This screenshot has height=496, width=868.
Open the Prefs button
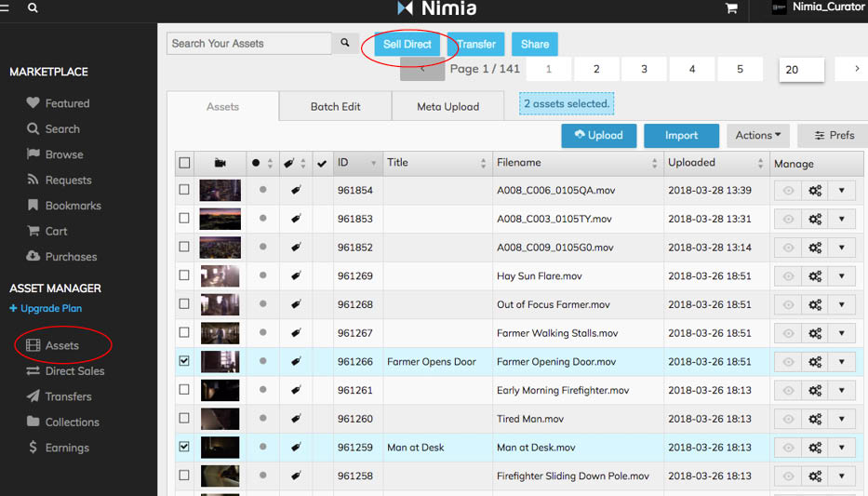point(835,136)
